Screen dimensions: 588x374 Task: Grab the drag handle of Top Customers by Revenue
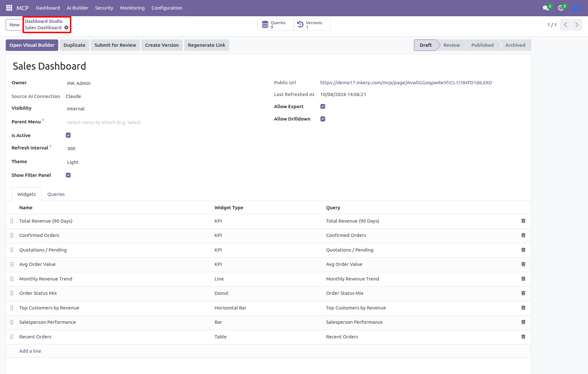click(x=12, y=308)
